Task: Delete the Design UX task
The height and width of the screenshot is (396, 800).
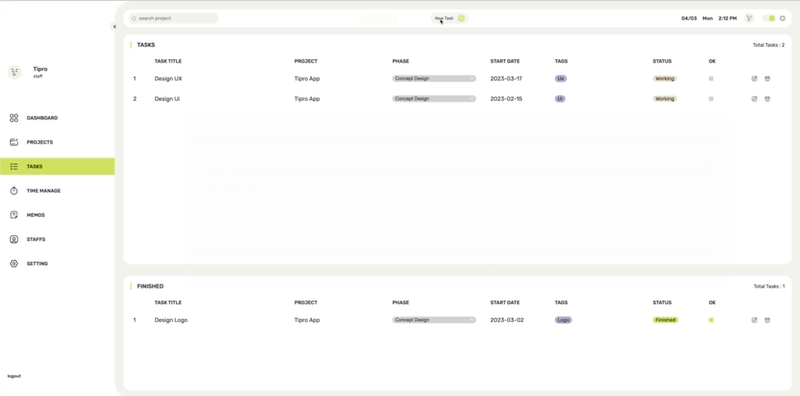Action: 767,79
